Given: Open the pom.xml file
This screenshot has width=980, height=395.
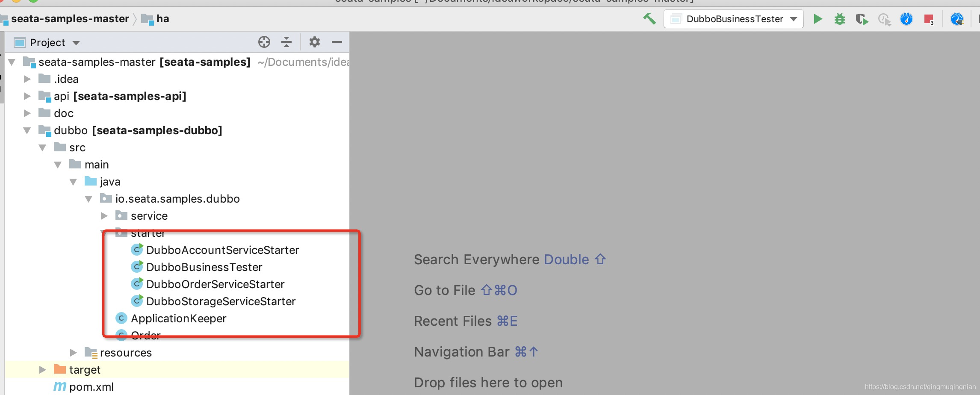Looking at the screenshot, I should (x=91, y=387).
